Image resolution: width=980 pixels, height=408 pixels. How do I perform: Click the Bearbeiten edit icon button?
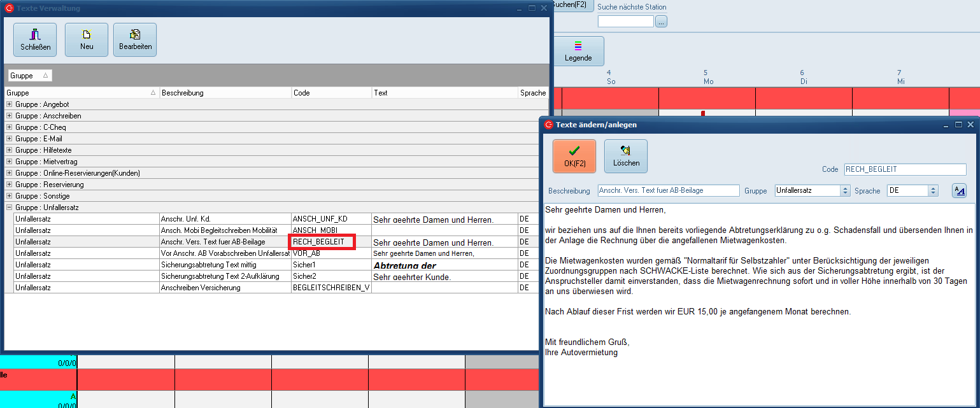tap(135, 39)
